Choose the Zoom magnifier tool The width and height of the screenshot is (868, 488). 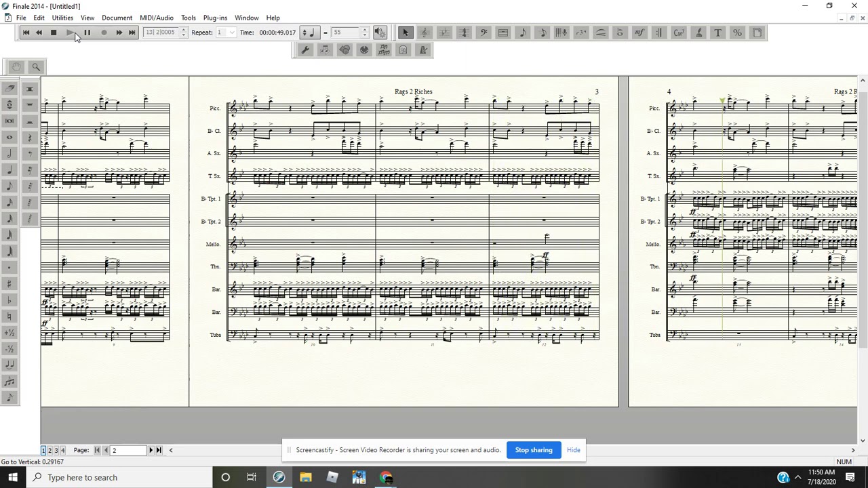(36, 66)
